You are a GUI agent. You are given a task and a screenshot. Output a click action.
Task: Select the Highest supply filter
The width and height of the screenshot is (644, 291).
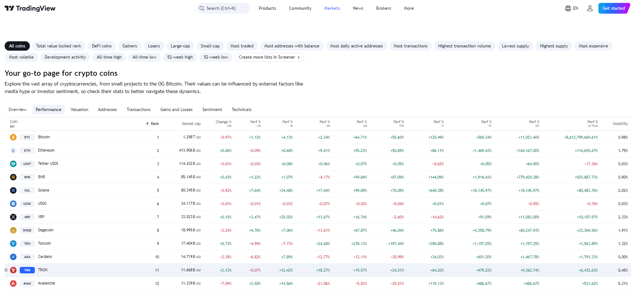click(554, 46)
